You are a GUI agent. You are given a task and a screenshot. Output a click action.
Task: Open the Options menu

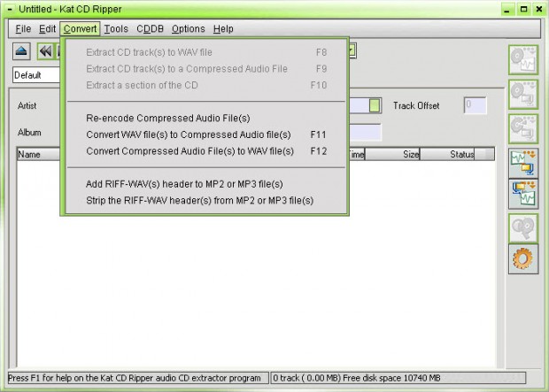click(x=189, y=28)
